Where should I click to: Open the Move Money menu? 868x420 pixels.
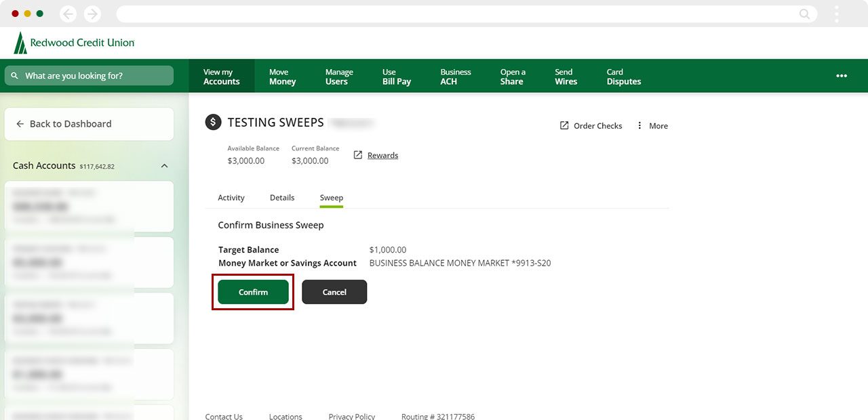click(282, 76)
